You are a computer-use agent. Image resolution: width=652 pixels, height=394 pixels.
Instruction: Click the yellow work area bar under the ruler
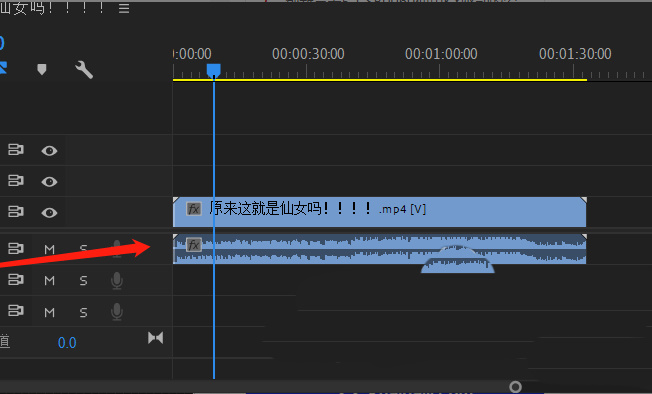point(380,80)
